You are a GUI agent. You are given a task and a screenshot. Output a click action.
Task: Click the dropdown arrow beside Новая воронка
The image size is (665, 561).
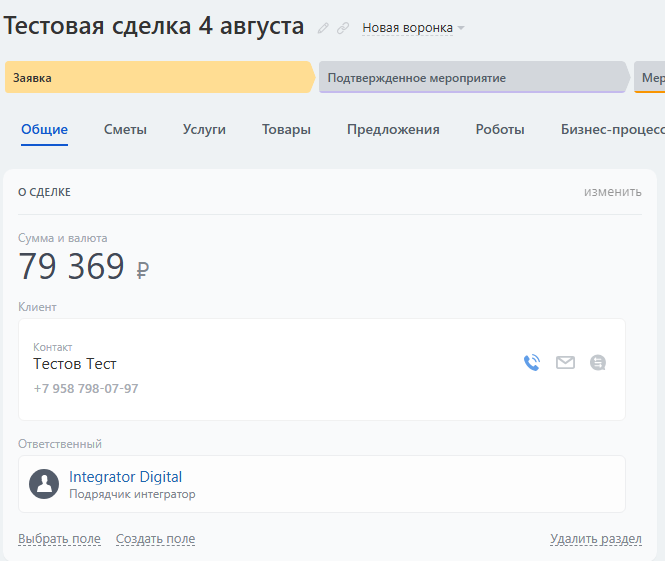tap(461, 28)
